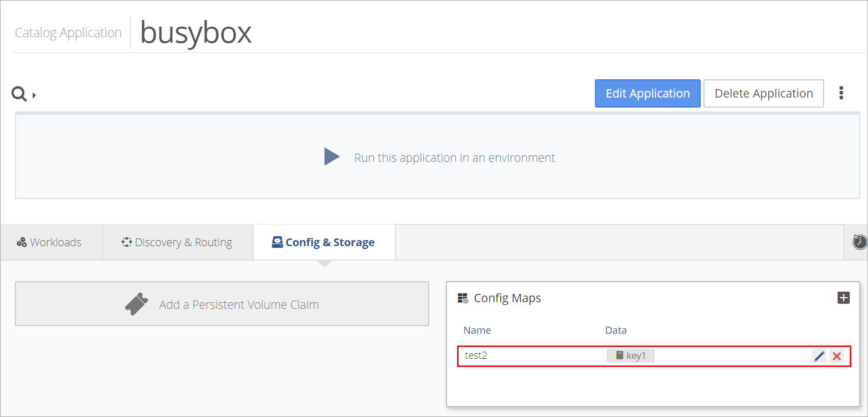Click the Catalog Application breadcrumb label
The width and height of the screenshot is (868, 417).
tap(68, 33)
